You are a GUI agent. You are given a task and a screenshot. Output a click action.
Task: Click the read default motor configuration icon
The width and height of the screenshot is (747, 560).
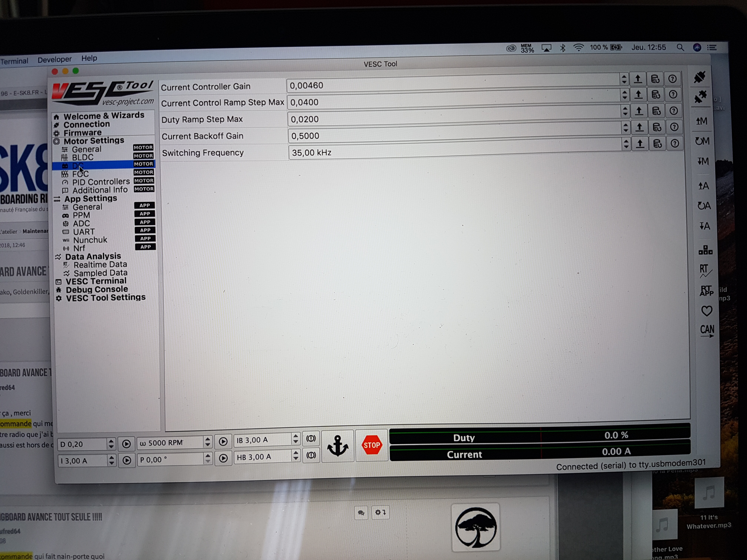(702, 141)
